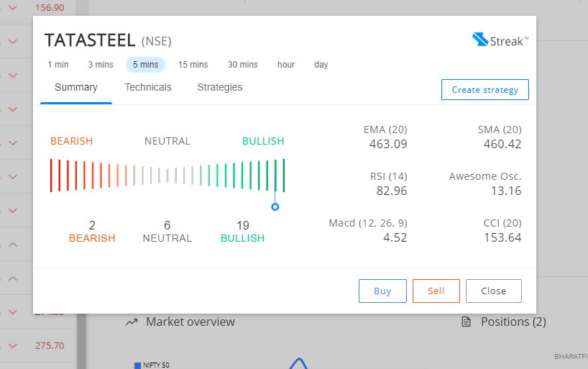This screenshot has height=369, width=588.
Task: Click the Market overview trend icon
Action: click(x=132, y=322)
